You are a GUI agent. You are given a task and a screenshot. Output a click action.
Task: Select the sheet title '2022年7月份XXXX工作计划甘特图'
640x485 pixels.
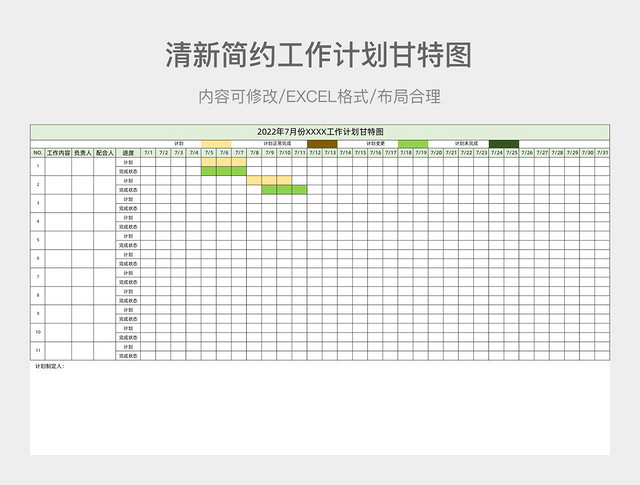pyautogui.click(x=320, y=132)
